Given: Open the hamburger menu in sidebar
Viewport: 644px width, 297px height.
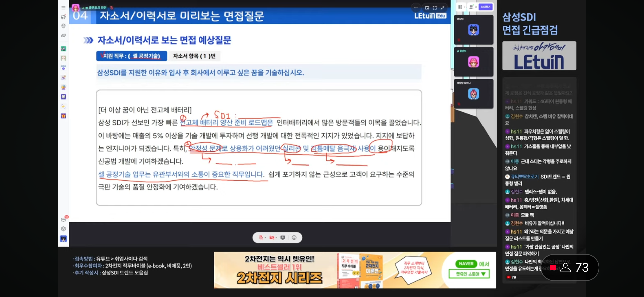Looking at the screenshot, I should [63, 8].
